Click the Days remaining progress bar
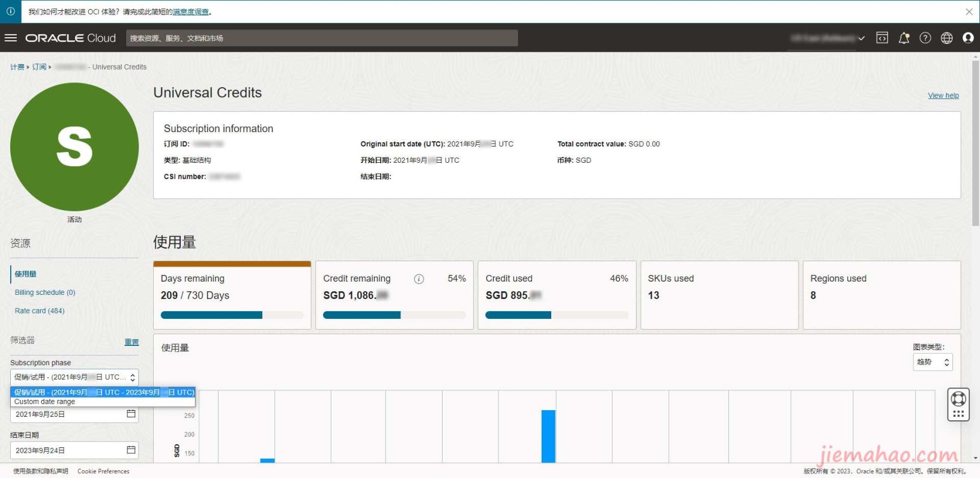This screenshot has width=980, height=478. click(232, 315)
